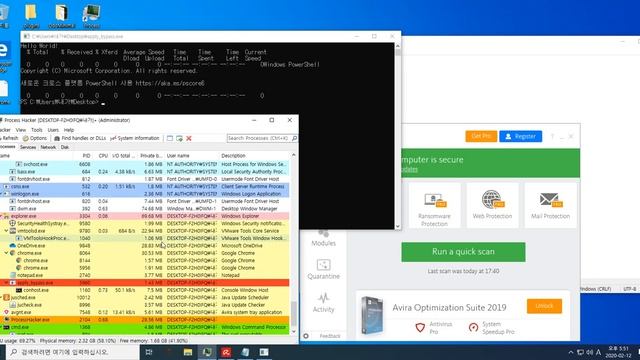Image resolution: width=640 pixels, height=360 pixels.
Task: Click the Register button in Avira
Action: pyautogui.click(x=520, y=136)
